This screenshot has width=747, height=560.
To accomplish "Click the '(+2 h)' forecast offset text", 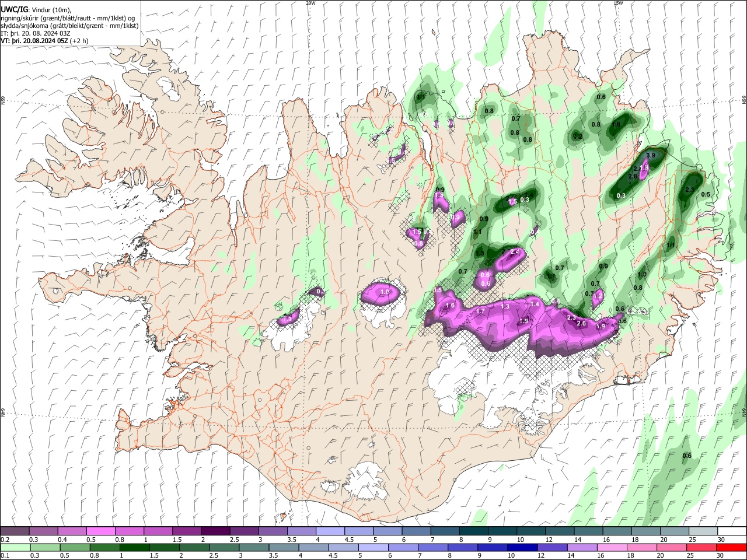I will (x=79, y=41).
